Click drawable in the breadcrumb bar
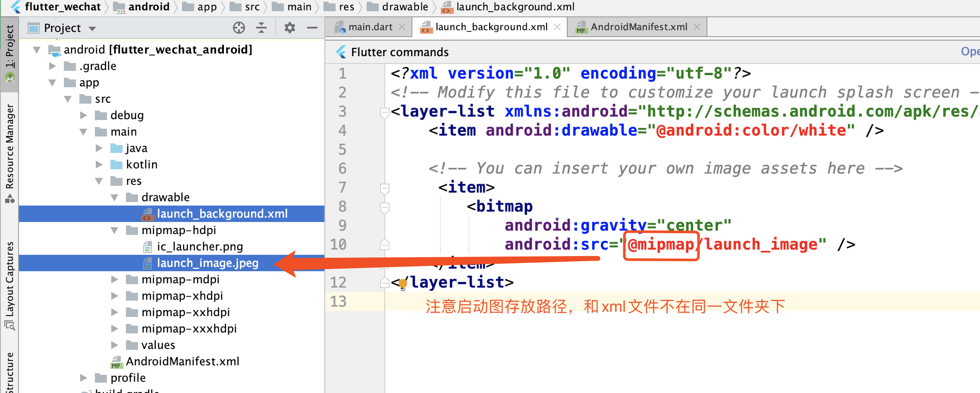 point(405,7)
